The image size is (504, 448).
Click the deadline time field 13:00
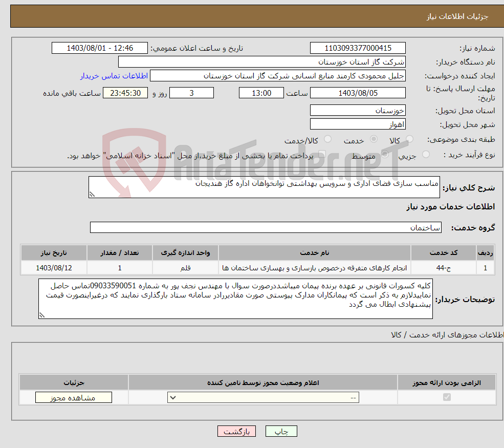[x=261, y=93]
